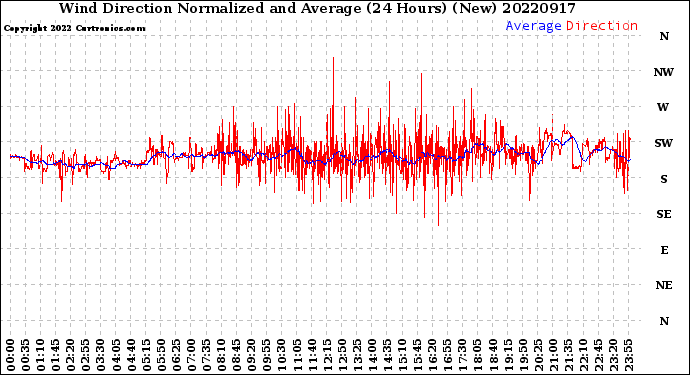690x375 pixels.
Task: Click the 16:55 time axis label
Action: click(x=448, y=355)
